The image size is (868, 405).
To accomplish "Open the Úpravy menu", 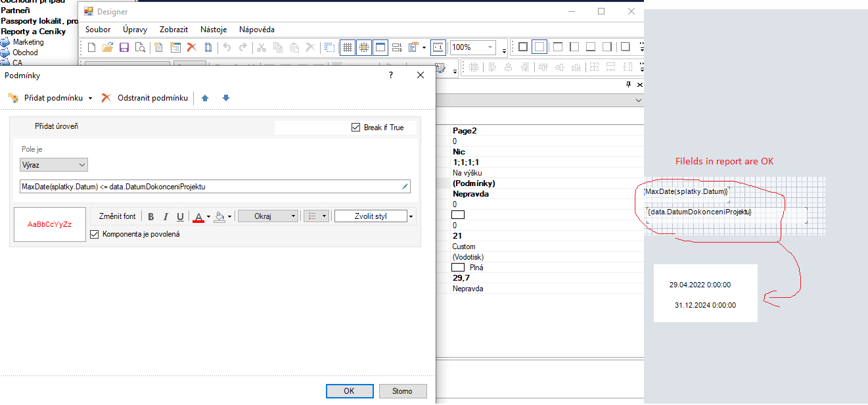I will pos(135,30).
